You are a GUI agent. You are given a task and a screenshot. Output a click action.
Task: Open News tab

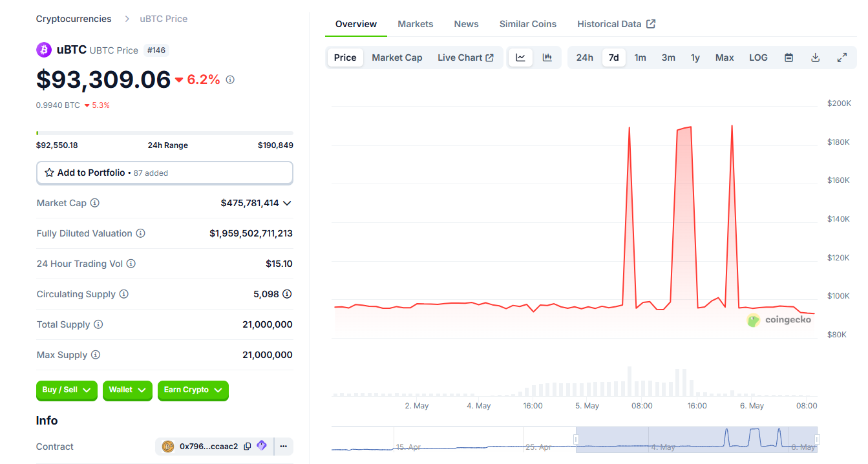[x=466, y=24]
